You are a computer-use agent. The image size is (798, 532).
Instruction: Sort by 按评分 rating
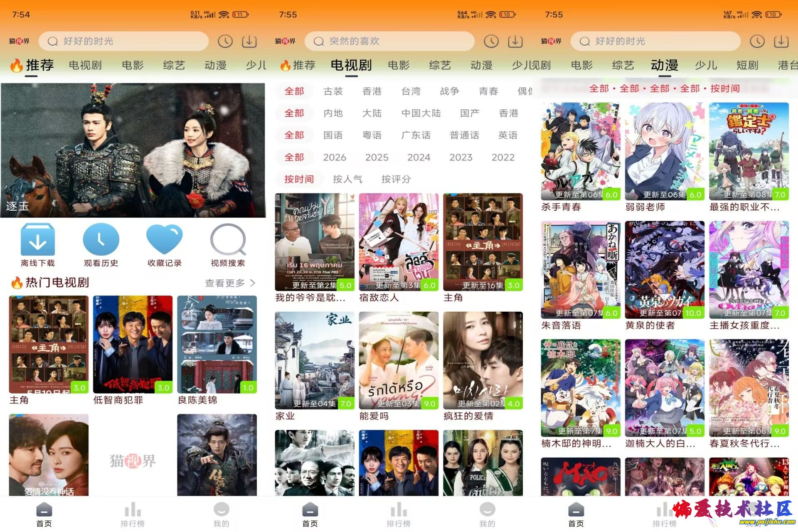pos(397,179)
